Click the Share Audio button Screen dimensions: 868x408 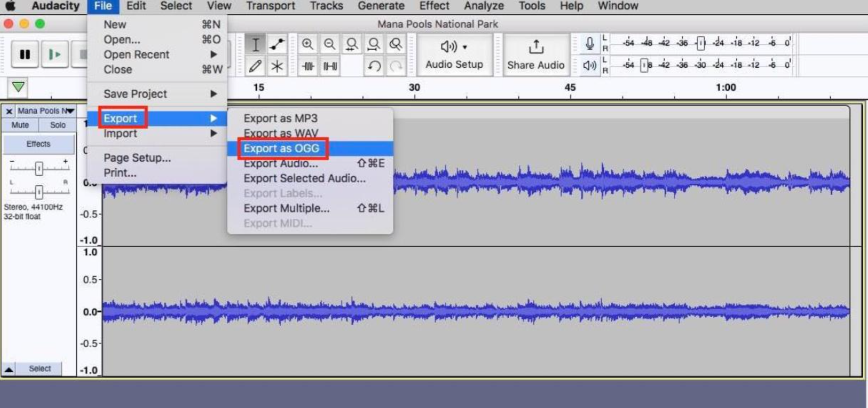536,55
